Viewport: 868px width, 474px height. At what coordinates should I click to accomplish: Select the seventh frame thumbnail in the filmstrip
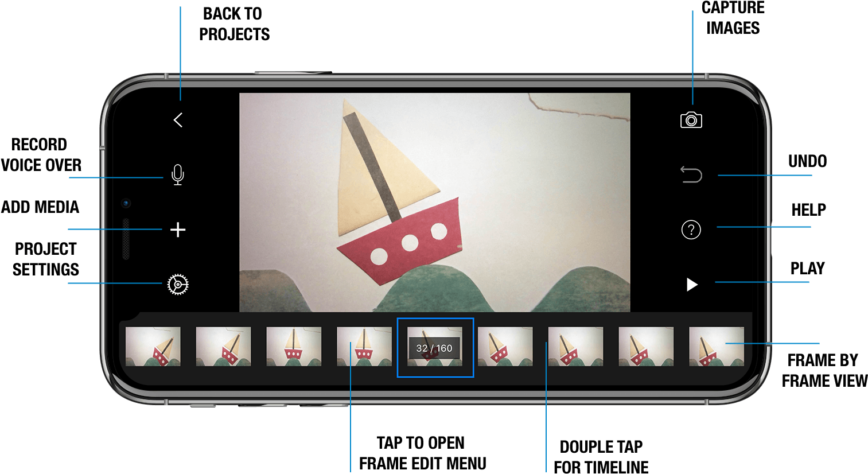tap(575, 347)
